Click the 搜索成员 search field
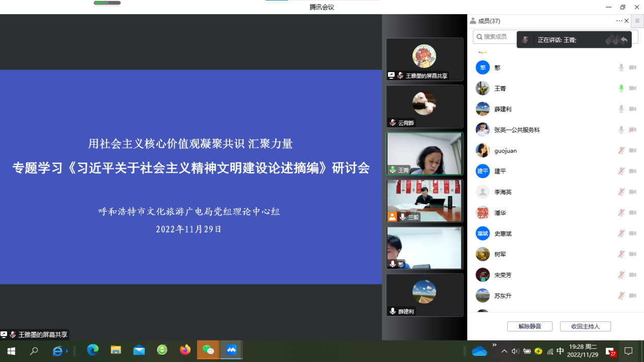Viewport: 644px width, 362px height. point(495,37)
